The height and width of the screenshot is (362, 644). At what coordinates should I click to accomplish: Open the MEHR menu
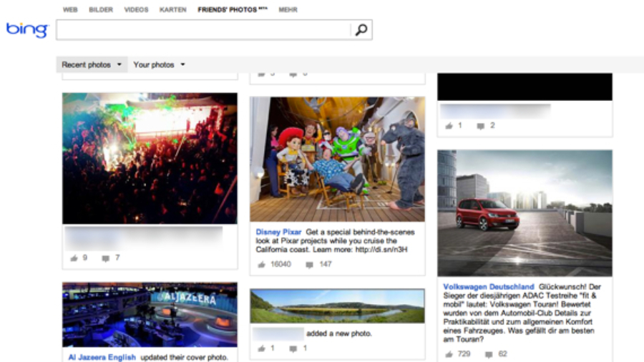click(x=288, y=9)
